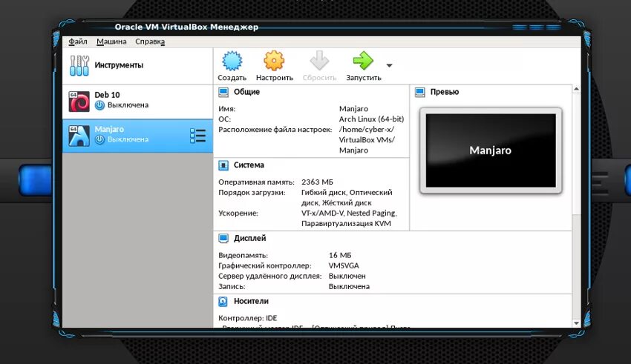Viewport: 631px width, 364px height.
Task: Select the Deb 10 virtual machine
Action: tap(137, 102)
